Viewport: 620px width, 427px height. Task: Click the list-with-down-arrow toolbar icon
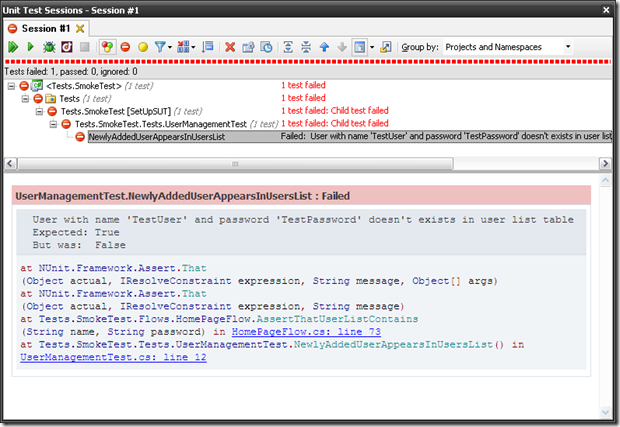click(x=208, y=47)
